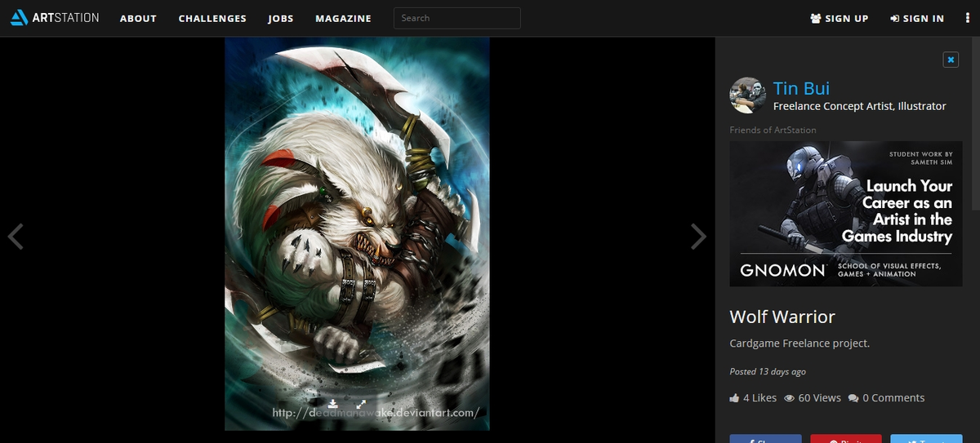Image resolution: width=980 pixels, height=443 pixels.
Task: Open the Magazine section
Action: [x=343, y=18]
